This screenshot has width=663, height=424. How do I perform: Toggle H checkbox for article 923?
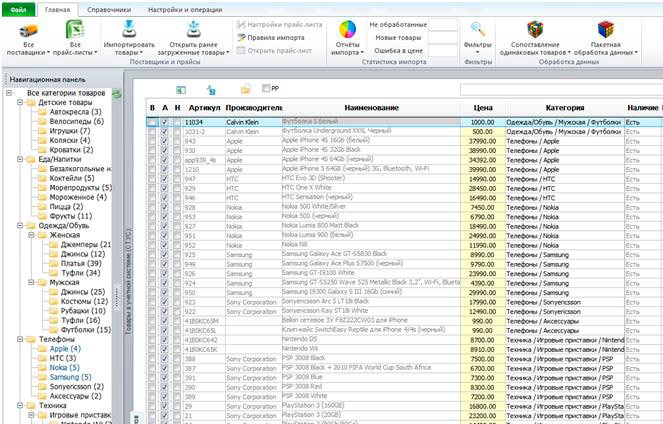pyautogui.click(x=177, y=302)
